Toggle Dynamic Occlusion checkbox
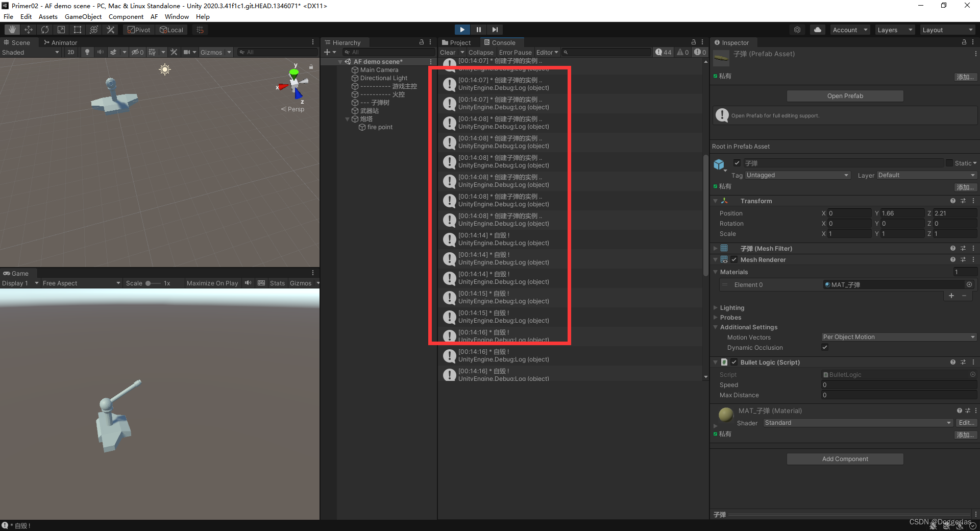 point(825,347)
